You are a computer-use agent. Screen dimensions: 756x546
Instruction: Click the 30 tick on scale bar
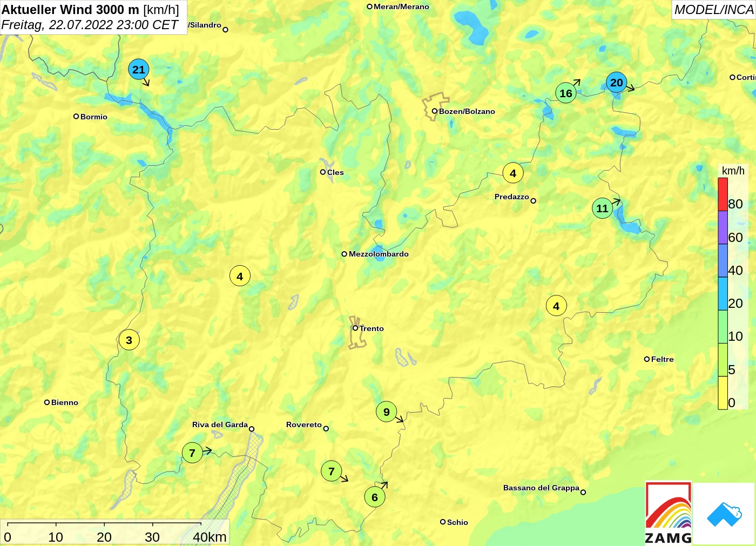152,537
